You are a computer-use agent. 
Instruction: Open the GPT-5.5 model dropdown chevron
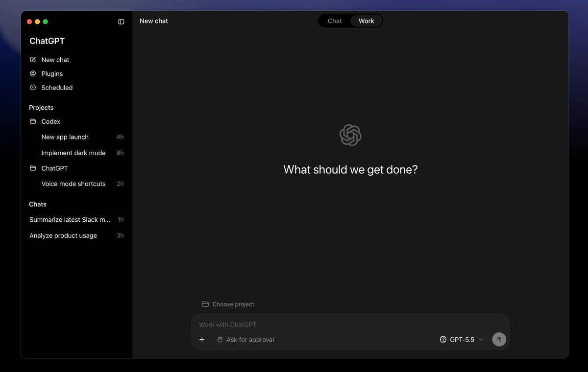coord(481,340)
